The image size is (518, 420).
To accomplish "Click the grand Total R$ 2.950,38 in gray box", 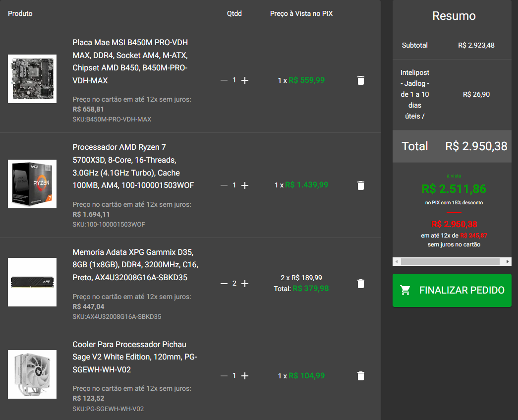I will click(476, 146).
